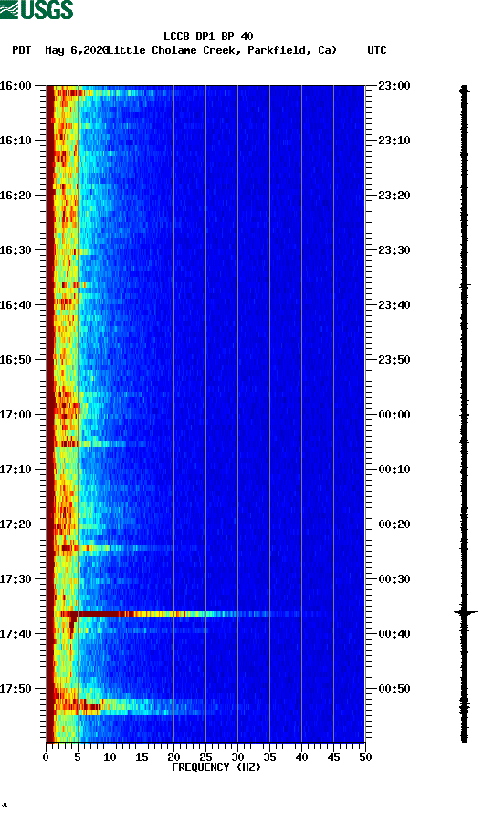
Task: Click the 'Little Cholame Creek, Parkfield, Ca)' station text
Action: click(x=222, y=50)
